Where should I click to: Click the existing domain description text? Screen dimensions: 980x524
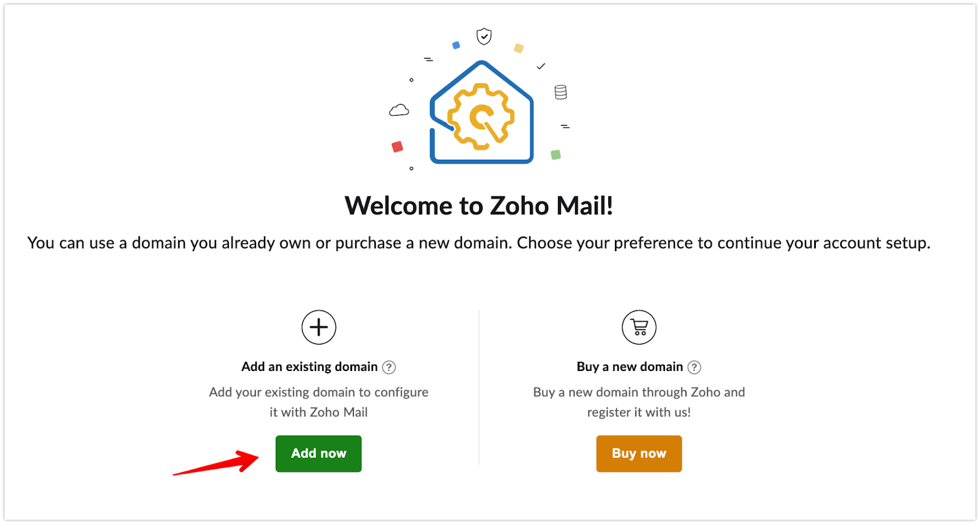coord(318,402)
